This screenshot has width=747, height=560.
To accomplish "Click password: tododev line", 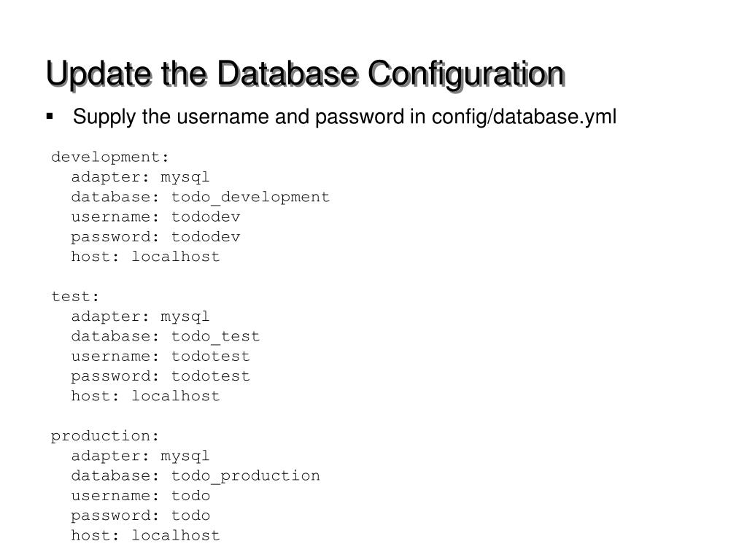I will 156,237.
